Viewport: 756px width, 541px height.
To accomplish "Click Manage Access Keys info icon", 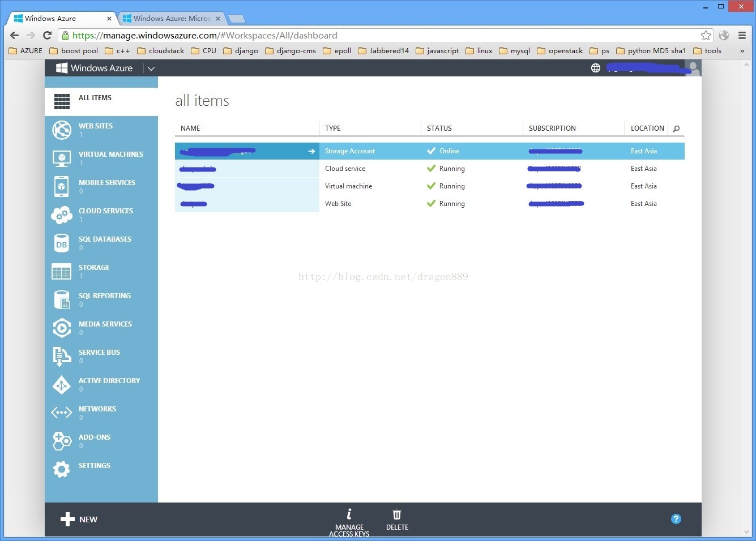I will click(349, 514).
